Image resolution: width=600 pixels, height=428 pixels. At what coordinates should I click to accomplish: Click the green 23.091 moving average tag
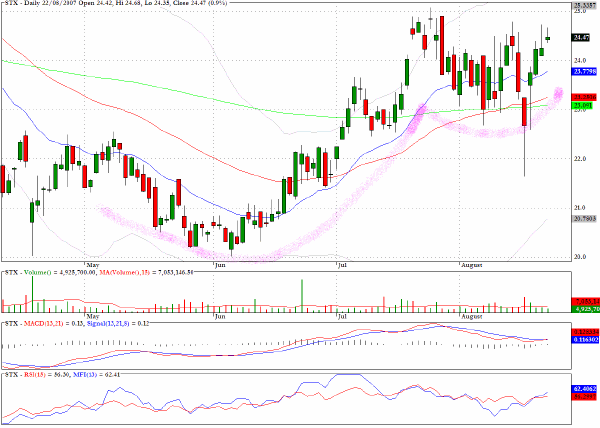[583, 105]
